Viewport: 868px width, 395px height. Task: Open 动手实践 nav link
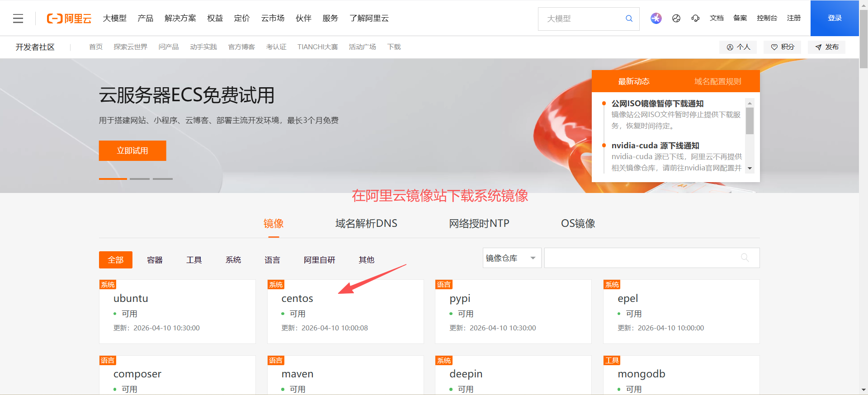pos(203,47)
